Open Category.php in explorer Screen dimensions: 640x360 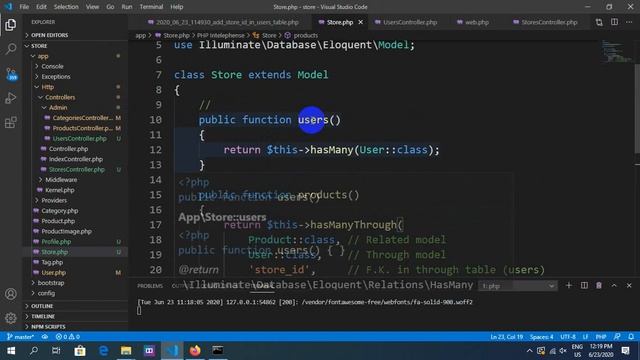[60, 211]
